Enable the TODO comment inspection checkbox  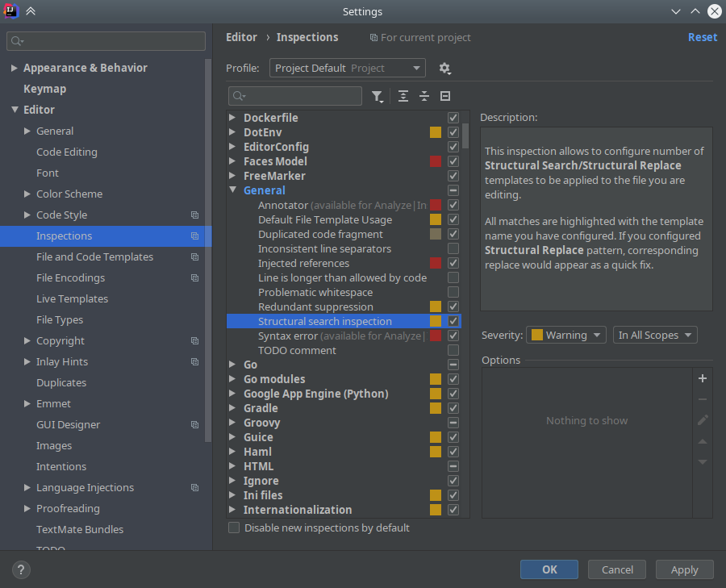click(453, 351)
